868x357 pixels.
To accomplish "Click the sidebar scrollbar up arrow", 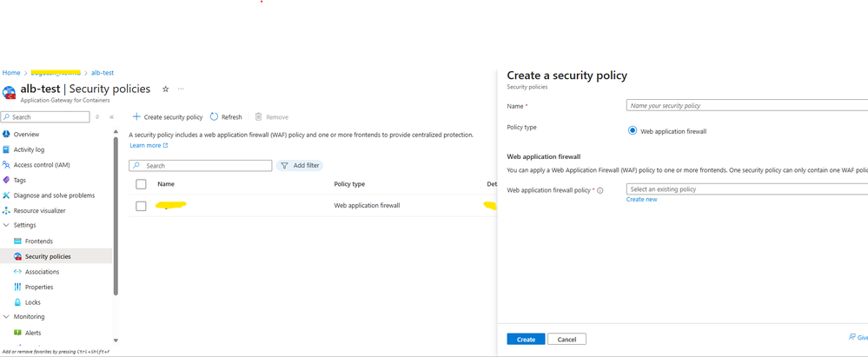I will 116,132.
